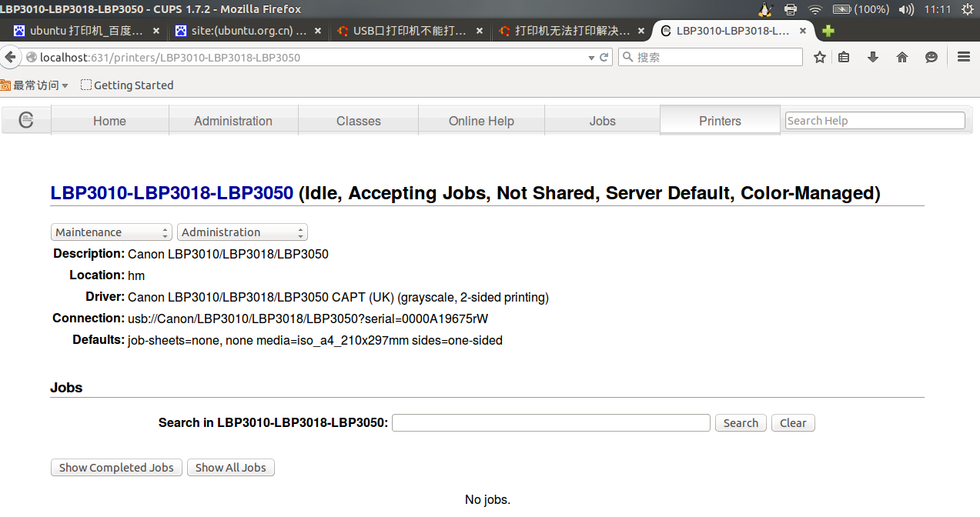Open CUPS Jobs tab
This screenshot has height=517, width=980.
click(603, 121)
